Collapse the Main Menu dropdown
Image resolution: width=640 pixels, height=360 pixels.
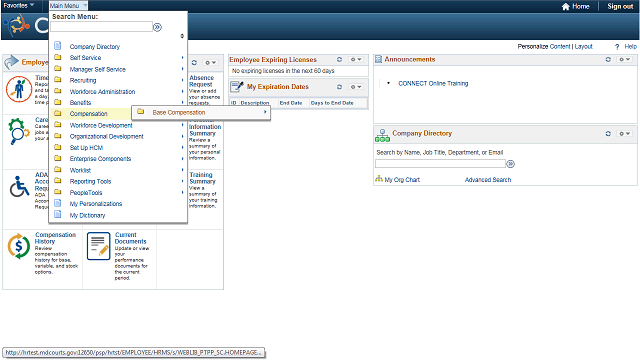tap(68, 6)
